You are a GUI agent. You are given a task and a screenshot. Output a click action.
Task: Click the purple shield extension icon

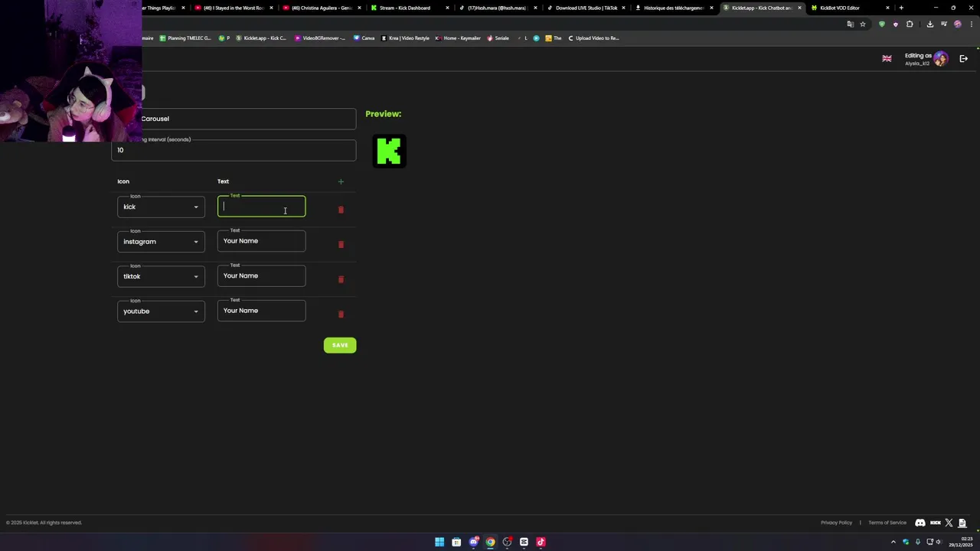pos(896,24)
